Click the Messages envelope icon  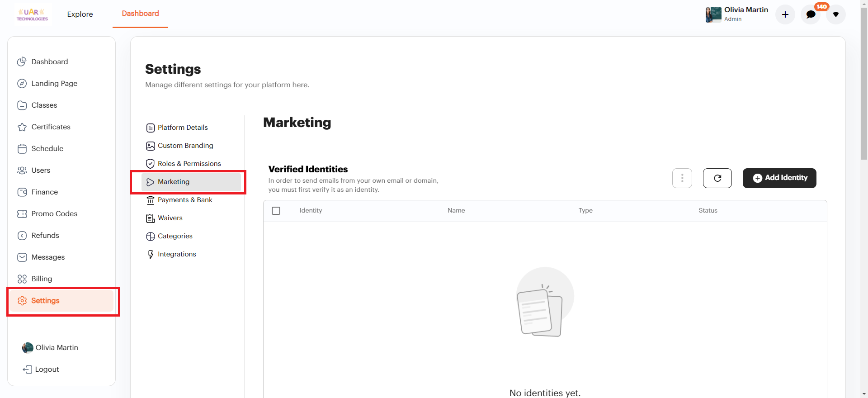tap(22, 257)
